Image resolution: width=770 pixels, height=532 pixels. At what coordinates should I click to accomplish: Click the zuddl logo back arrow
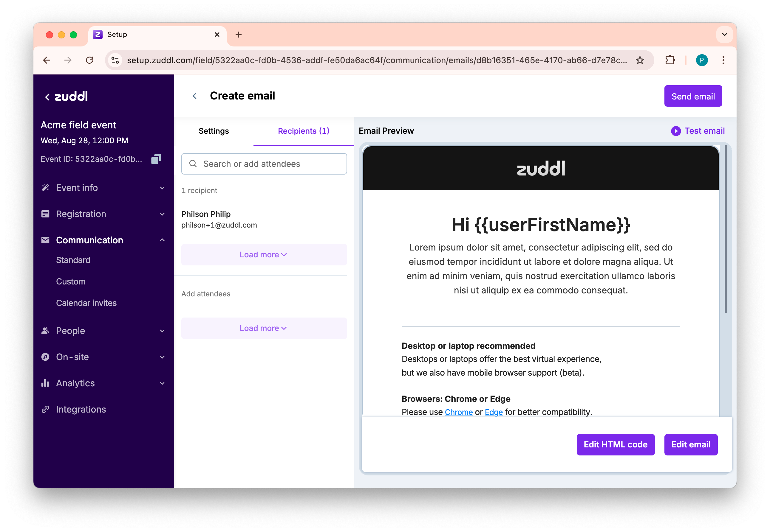[47, 97]
